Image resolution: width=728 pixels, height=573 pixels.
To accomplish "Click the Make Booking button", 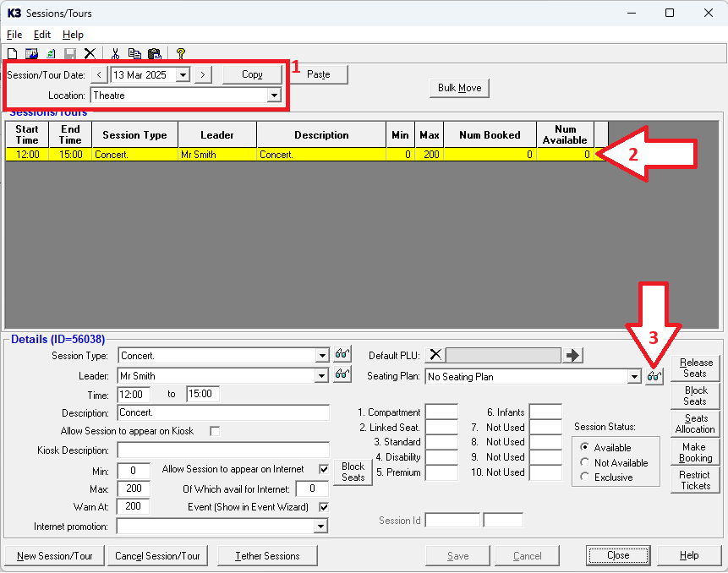I will (x=695, y=452).
